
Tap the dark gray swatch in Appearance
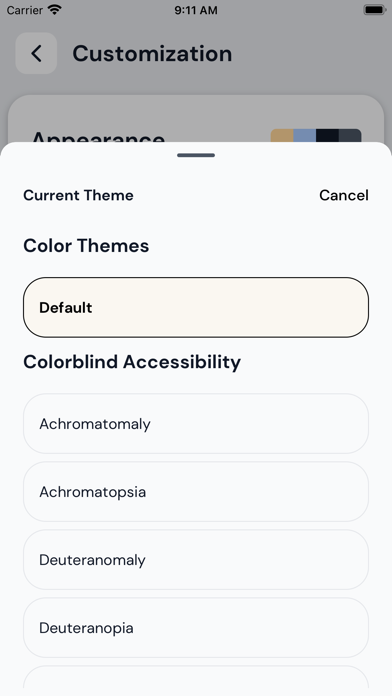point(350,135)
